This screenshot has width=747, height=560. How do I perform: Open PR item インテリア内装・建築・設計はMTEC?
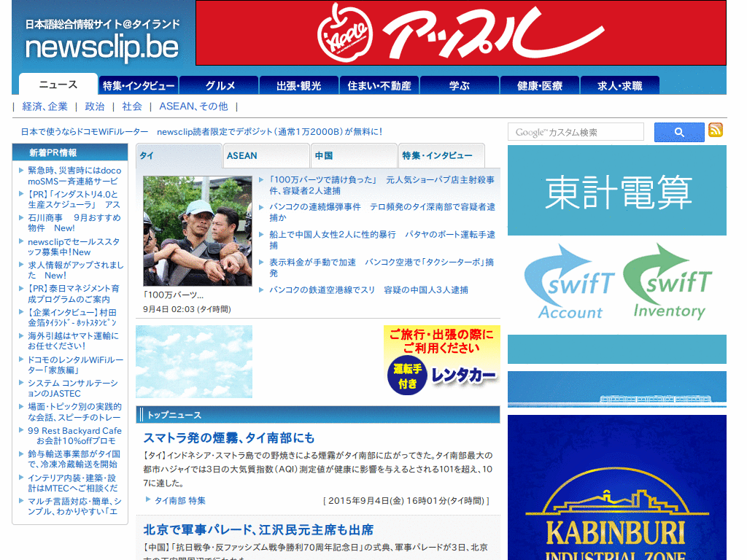click(72, 483)
